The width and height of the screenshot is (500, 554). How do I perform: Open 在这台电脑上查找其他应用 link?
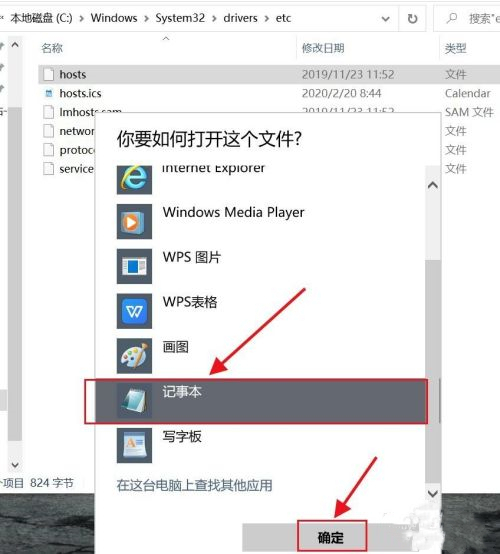194,485
